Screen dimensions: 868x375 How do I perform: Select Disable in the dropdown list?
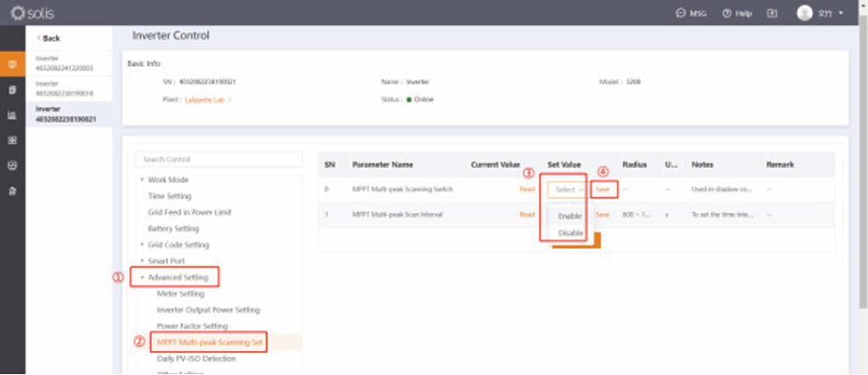coord(570,233)
